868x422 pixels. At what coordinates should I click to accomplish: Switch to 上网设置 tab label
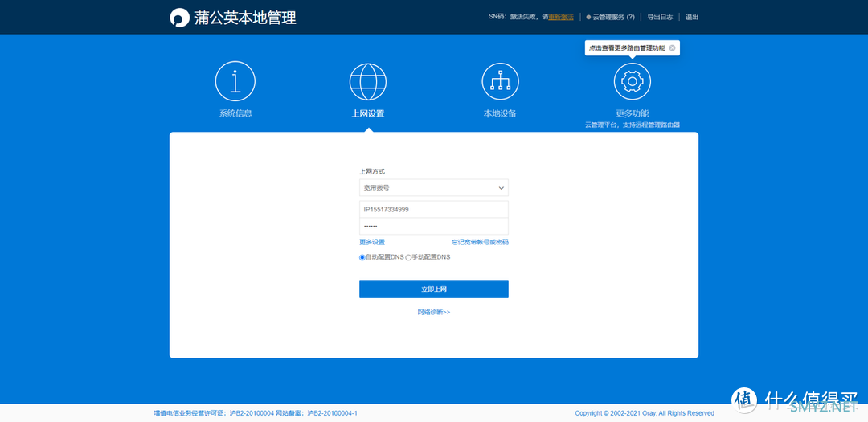pos(368,113)
